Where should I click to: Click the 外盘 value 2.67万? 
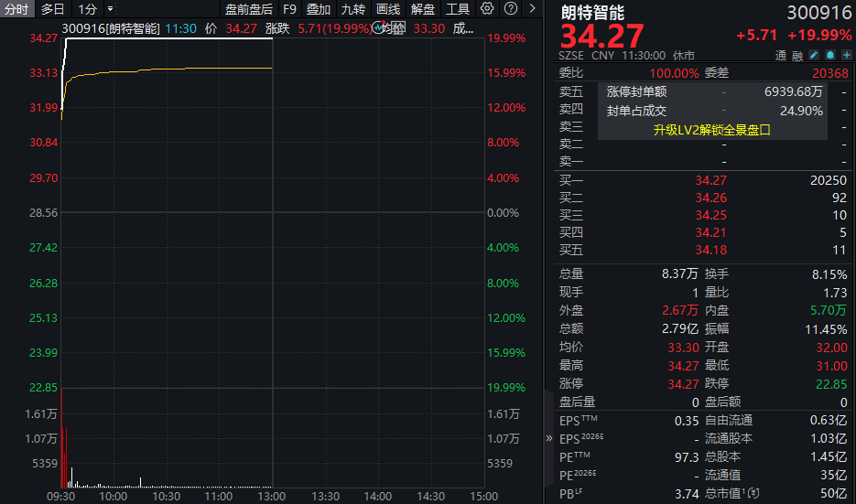[679, 310]
